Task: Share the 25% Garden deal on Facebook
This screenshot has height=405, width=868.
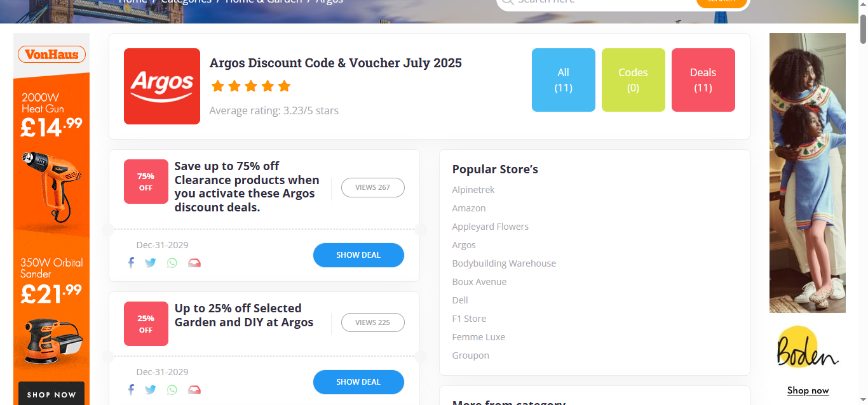Action: [x=131, y=390]
